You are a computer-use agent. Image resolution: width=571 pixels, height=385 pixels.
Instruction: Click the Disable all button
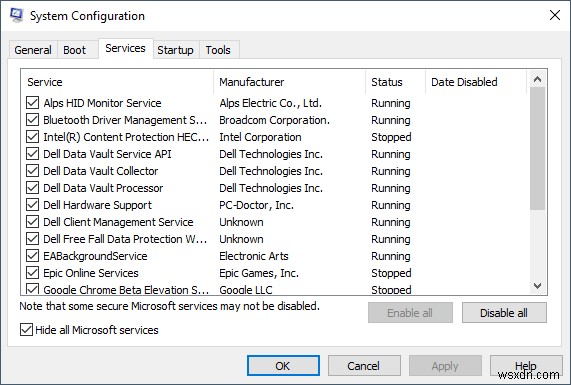coord(504,313)
